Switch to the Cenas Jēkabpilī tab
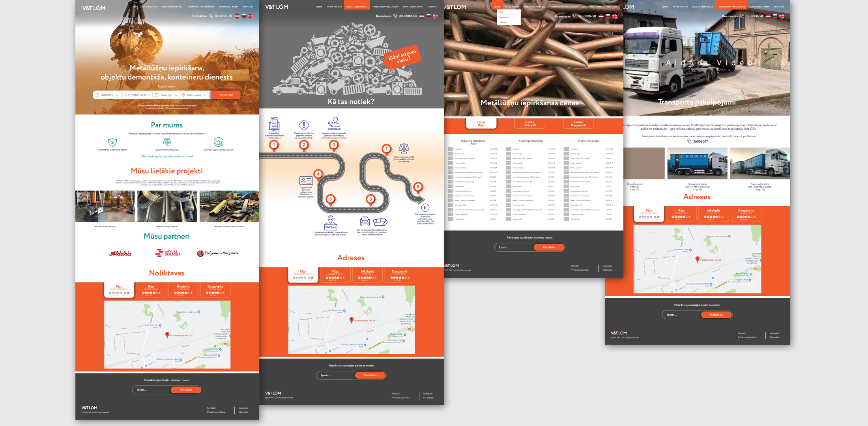Viewport: 868px width, 426px height. 529,123
